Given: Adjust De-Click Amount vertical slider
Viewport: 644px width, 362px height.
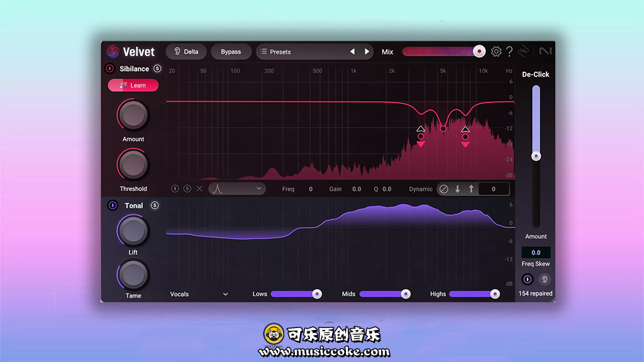Looking at the screenshot, I should coord(536,156).
